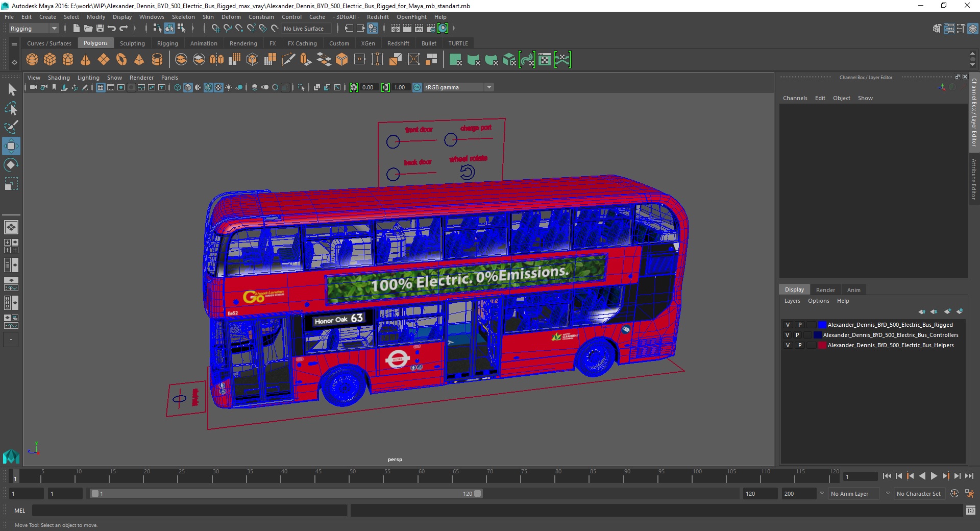
Task: Open a scene with the folder icon
Action: tap(88, 29)
